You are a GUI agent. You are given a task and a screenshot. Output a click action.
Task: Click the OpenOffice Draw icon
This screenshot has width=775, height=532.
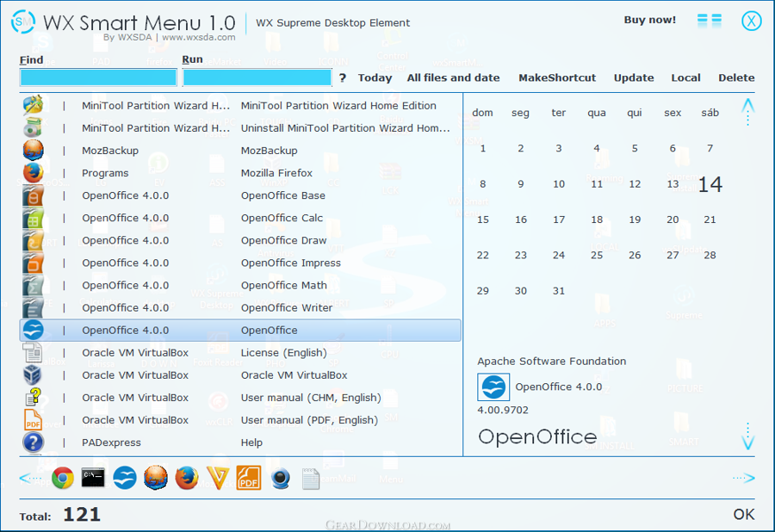(x=33, y=240)
